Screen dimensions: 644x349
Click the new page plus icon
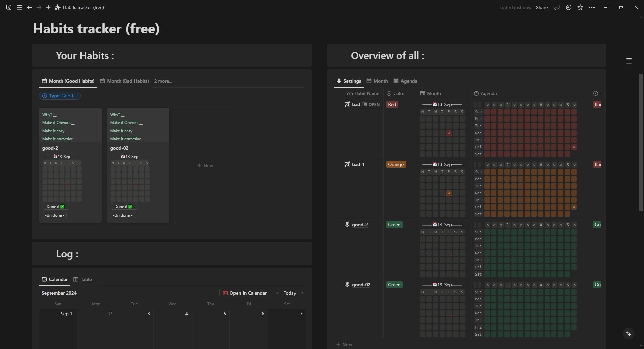pos(48,7)
